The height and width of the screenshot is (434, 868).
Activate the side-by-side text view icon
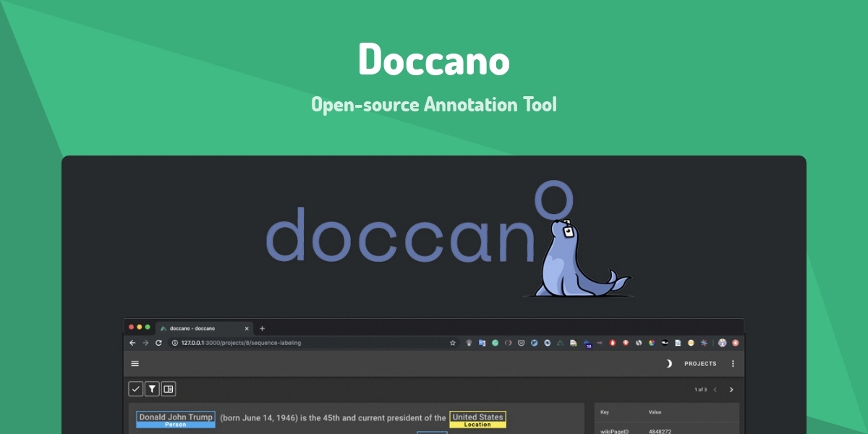(x=170, y=388)
